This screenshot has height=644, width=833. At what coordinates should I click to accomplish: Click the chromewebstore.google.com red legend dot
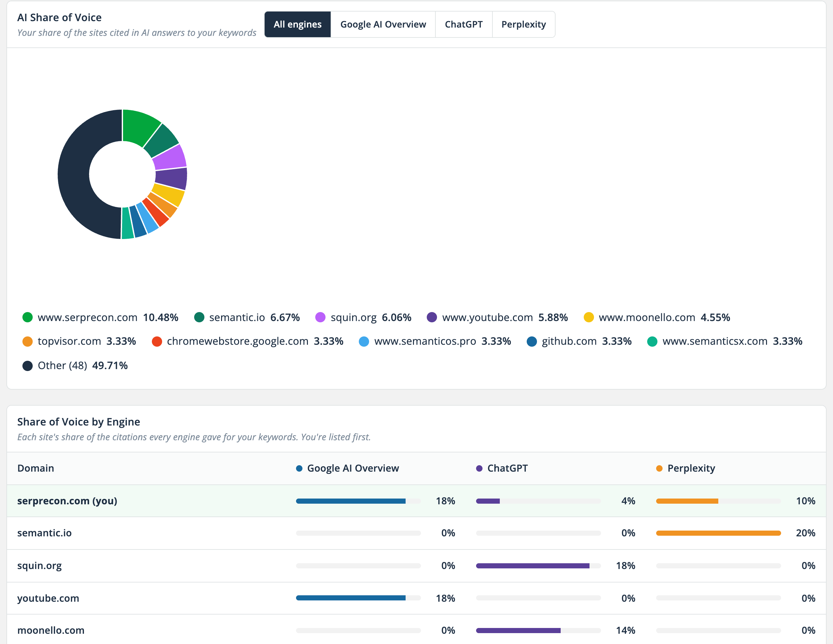click(157, 342)
